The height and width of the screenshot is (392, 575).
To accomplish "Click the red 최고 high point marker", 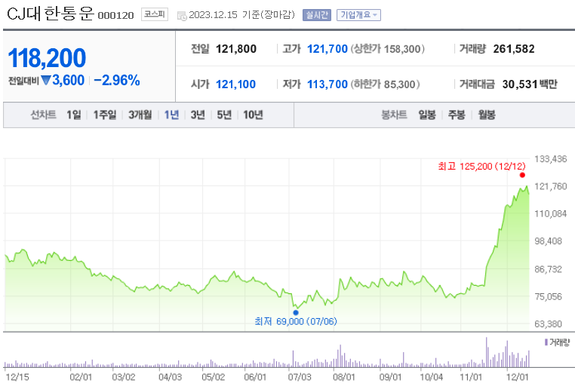I will click(522, 175).
